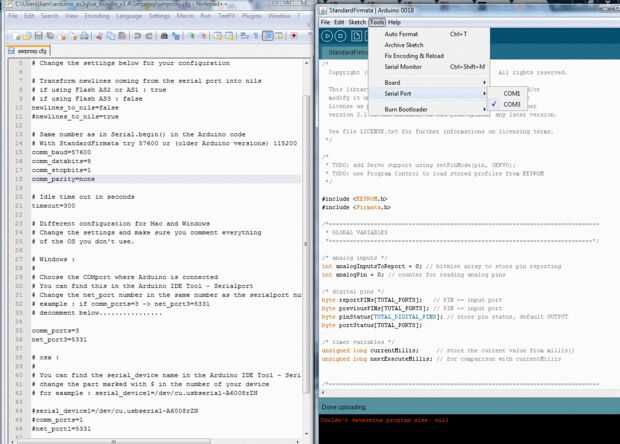Open the Notepad++ Macro menu
620x444 pixels.
[x=185, y=16]
